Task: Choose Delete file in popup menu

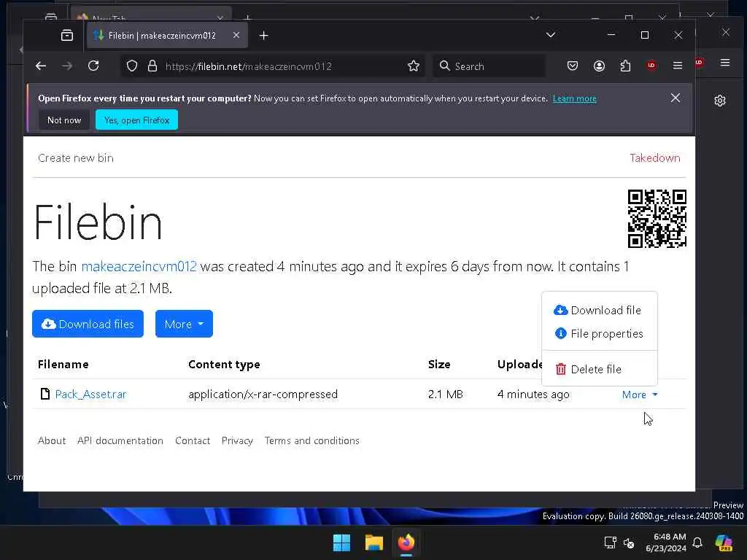Action: [600, 370]
